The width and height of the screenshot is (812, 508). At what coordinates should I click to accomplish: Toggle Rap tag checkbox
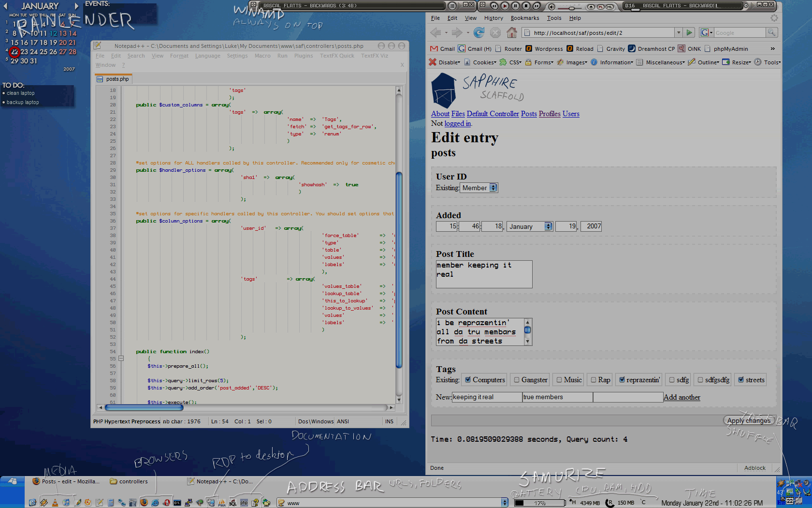coord(594,380)
